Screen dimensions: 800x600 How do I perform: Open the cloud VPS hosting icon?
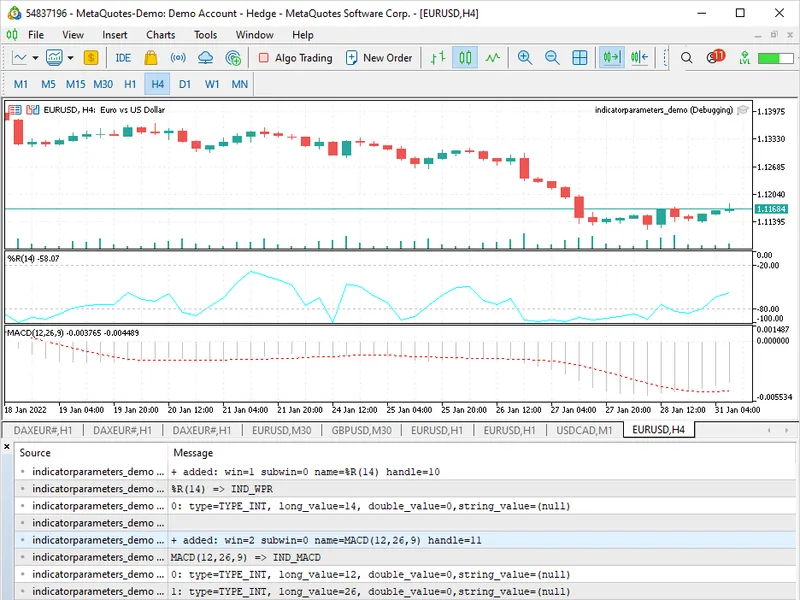(205, 58)
